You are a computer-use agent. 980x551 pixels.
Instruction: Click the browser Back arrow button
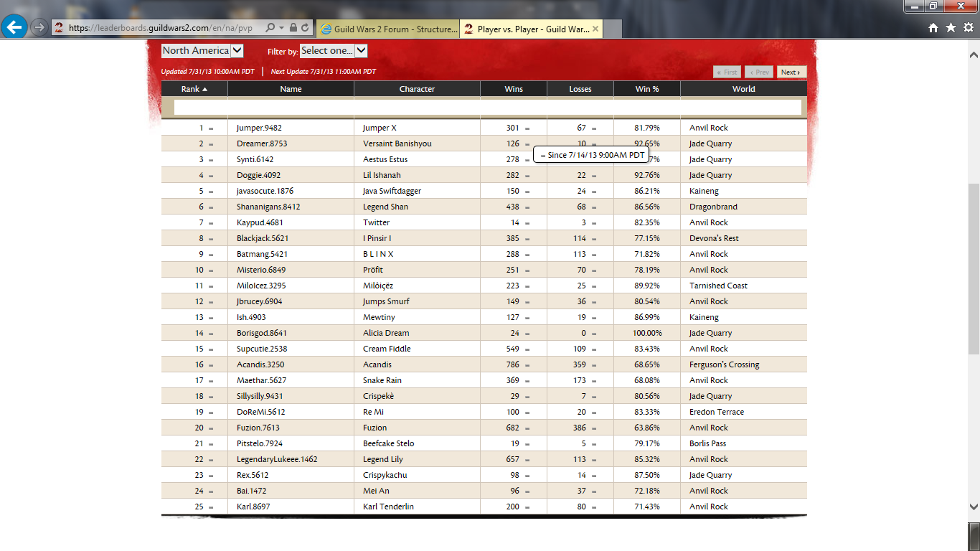(15, 28)
